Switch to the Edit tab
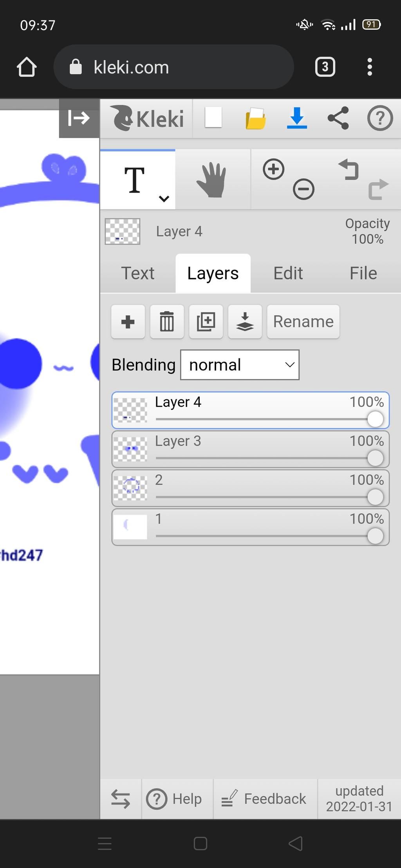Image resolution: width=401 pixels, height=868 pixels. pos(288,273)
